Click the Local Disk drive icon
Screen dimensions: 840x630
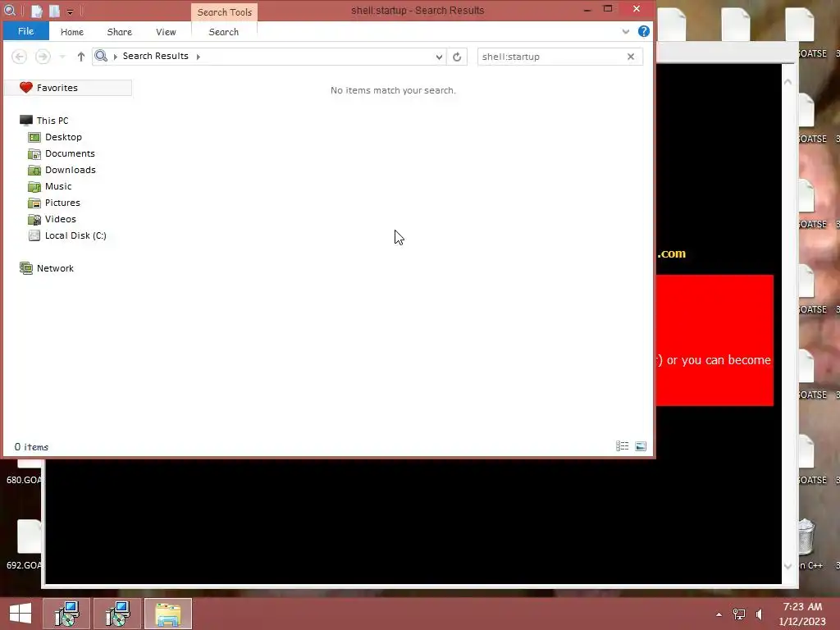34,235
